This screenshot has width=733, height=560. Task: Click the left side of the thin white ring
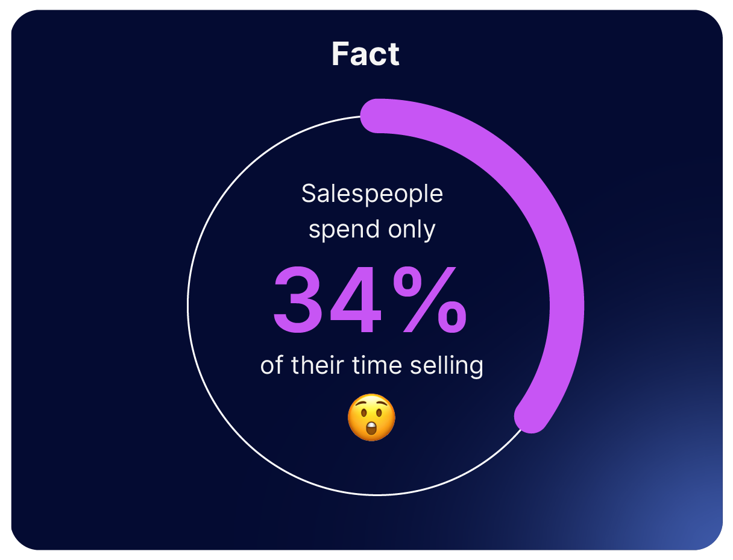click(x=188, y=307)
